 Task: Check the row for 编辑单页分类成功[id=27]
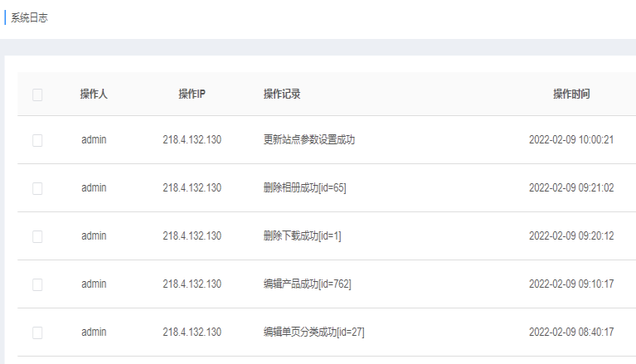point(37,332)
